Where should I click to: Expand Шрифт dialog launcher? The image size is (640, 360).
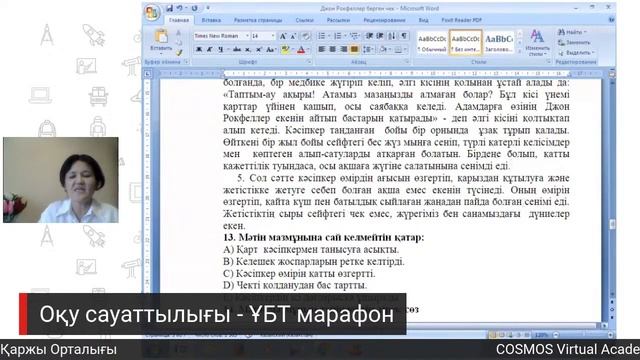point(309,62)
